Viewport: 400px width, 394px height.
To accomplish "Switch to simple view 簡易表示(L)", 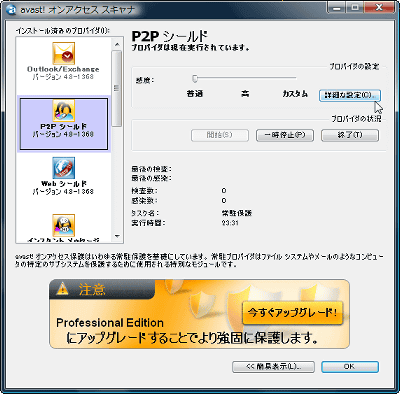I will point(273,367).
